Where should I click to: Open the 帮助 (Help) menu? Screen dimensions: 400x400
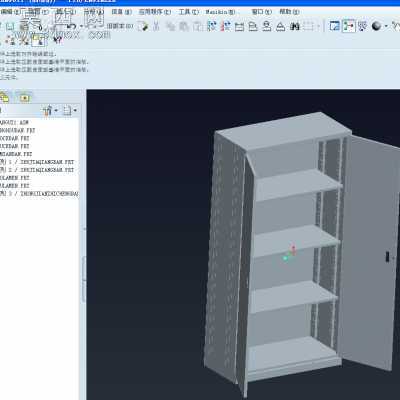[x=289, y=12]
